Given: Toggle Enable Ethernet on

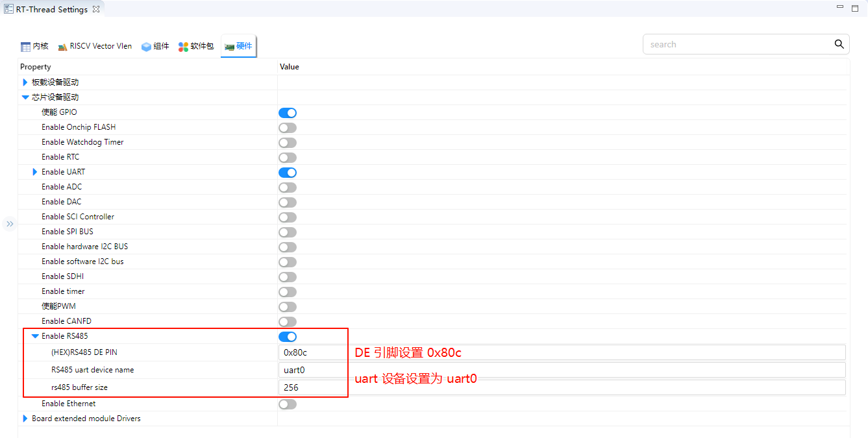Looking at the screenshot, I should (288, 404).
